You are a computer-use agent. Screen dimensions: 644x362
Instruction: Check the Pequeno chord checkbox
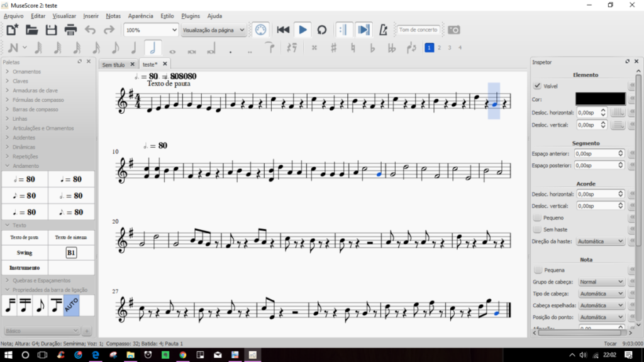point(537,217)
